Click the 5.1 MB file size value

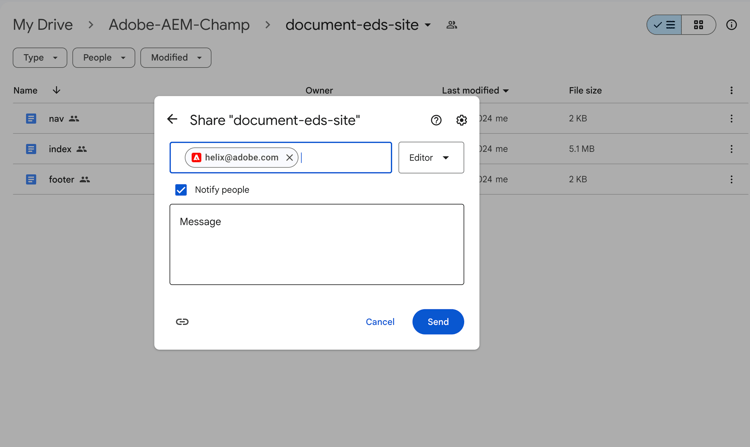click(582, 149)
